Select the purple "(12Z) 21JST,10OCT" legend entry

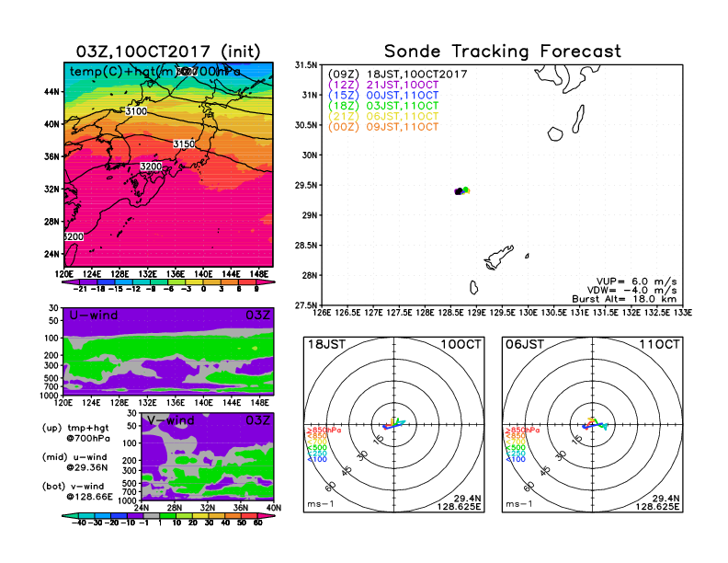383,85
